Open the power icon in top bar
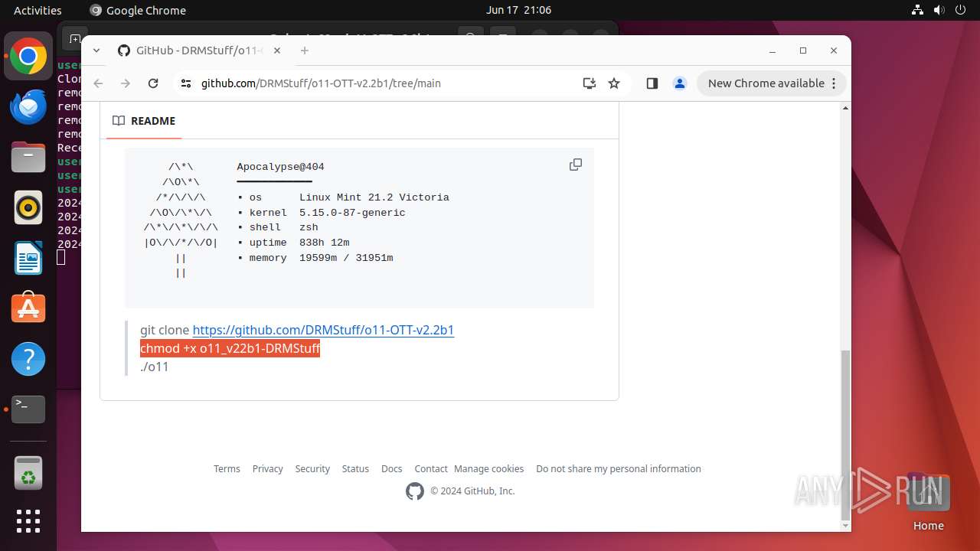 959,10
